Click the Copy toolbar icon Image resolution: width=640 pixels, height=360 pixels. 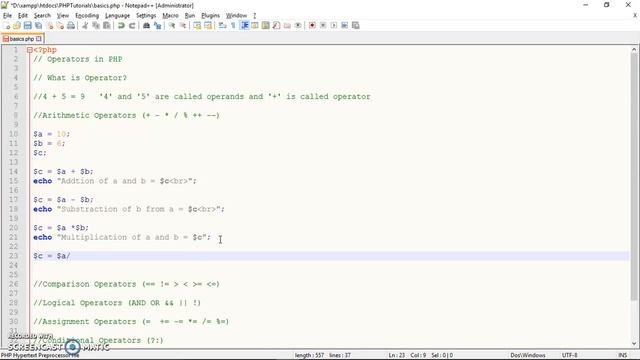tap(96, 25)
